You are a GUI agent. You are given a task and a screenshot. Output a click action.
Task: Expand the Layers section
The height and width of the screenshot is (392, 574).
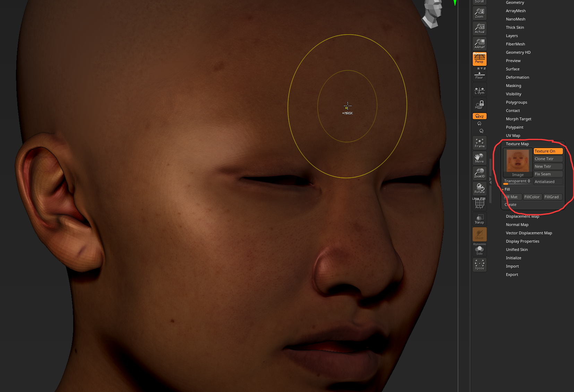(512, 36)
